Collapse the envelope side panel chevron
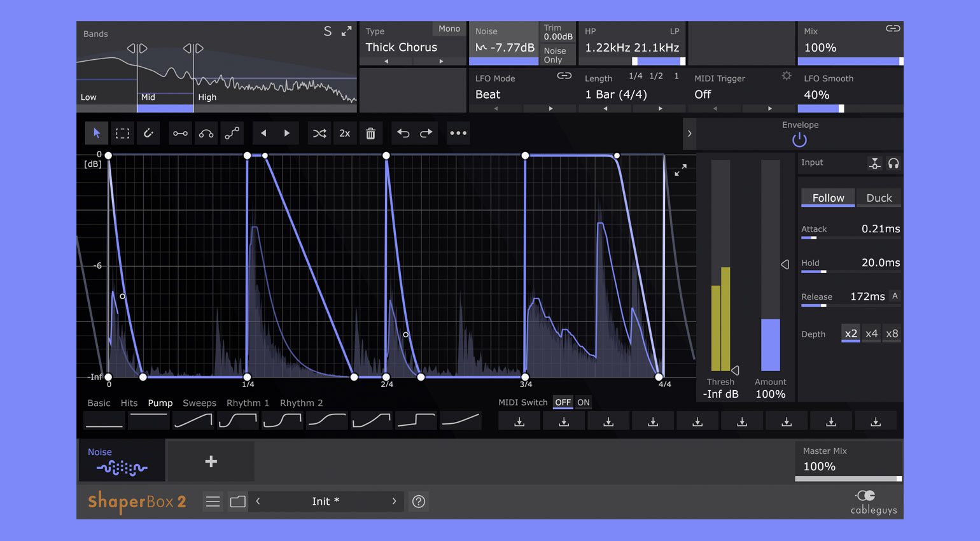Screen dimensions: 980x541 [689, 134]
